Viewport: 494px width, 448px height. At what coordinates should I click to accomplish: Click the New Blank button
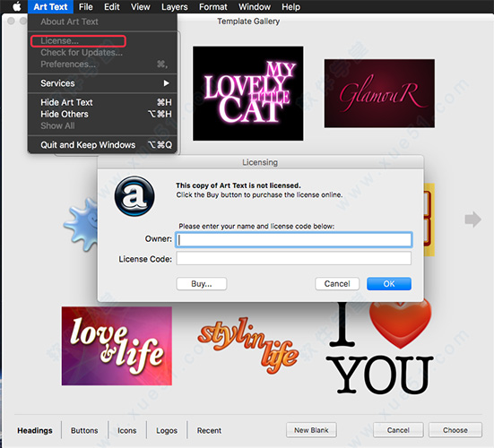point(311,430)
